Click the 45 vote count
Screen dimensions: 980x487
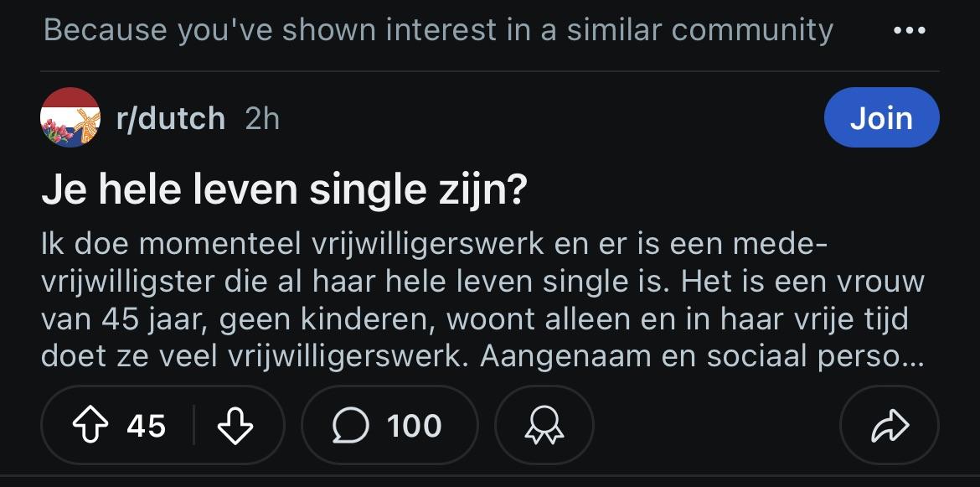(x=147, y=426)
